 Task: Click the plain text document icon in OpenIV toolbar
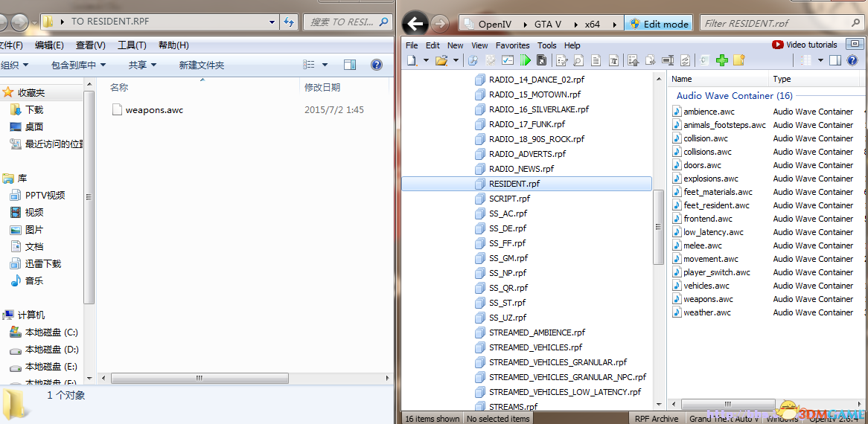pos(596,60)
